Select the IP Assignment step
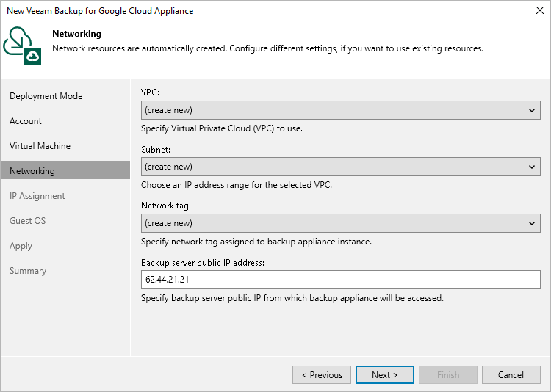The width and height of the screenshot is (551, 392). point(37,196)
